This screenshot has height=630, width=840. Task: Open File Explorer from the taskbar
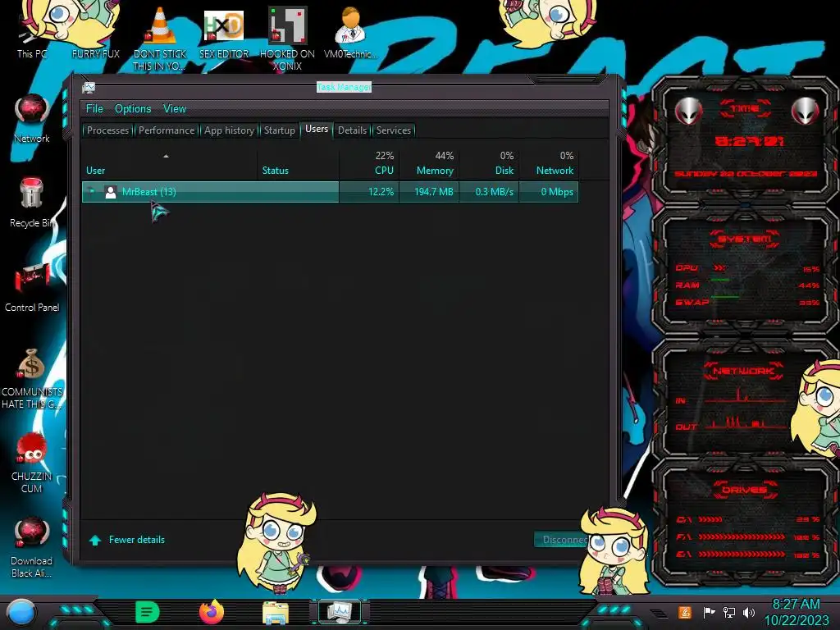pyautogui.click(x=276, y=613)
